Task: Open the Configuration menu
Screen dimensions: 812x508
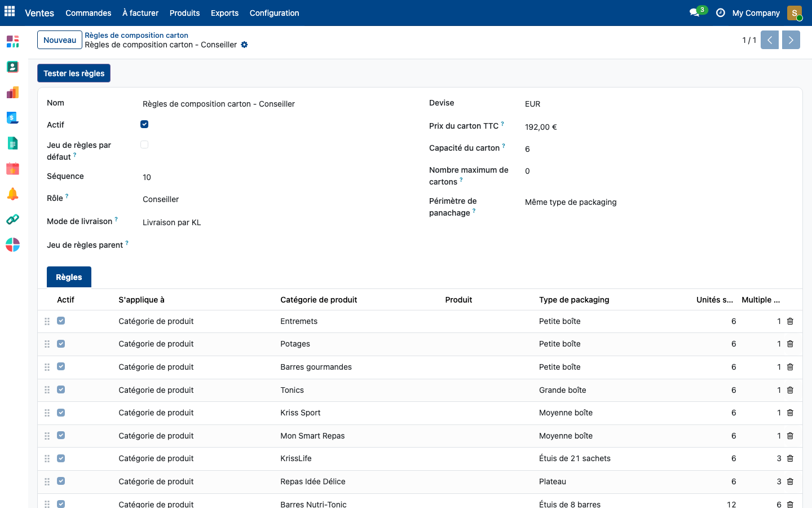Action: pos(274,13)
